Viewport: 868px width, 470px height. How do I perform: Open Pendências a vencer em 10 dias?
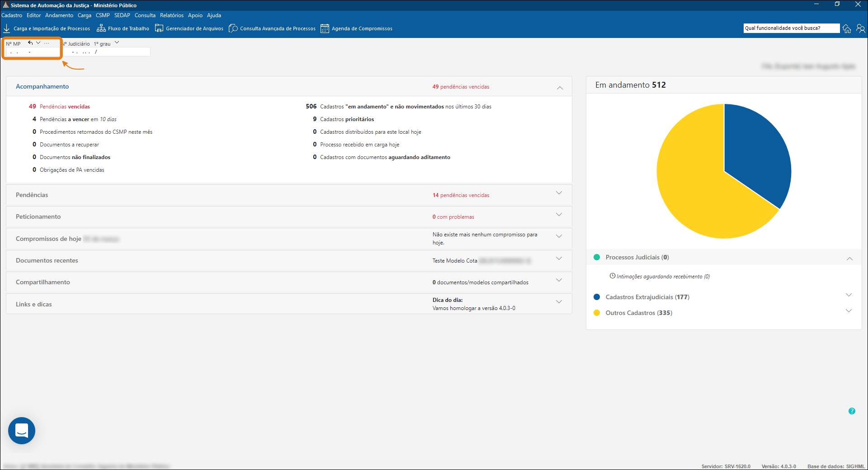(75, 119)
